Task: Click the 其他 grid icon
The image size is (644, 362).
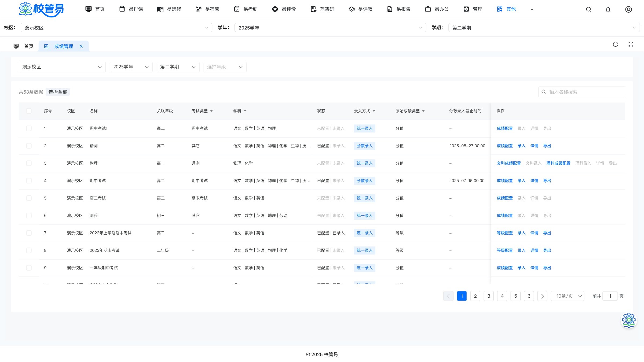Action: pos(500,9)
